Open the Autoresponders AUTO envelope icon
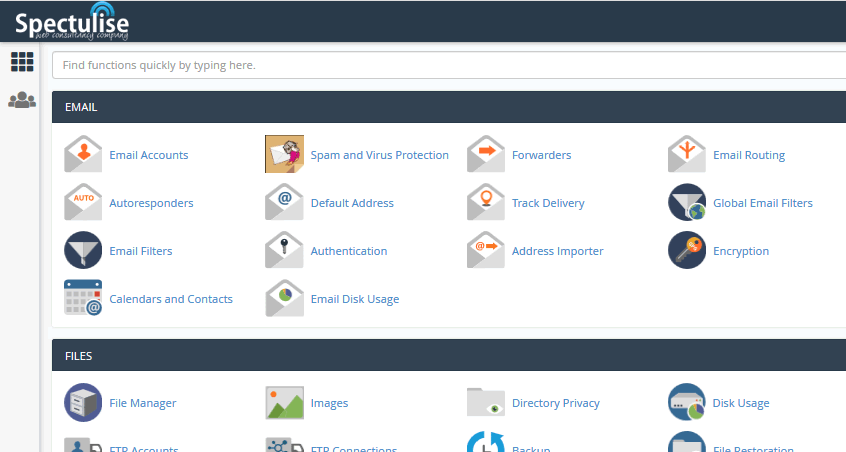The width and height of the screenshot is (846, 452). [x=83, y=202]
